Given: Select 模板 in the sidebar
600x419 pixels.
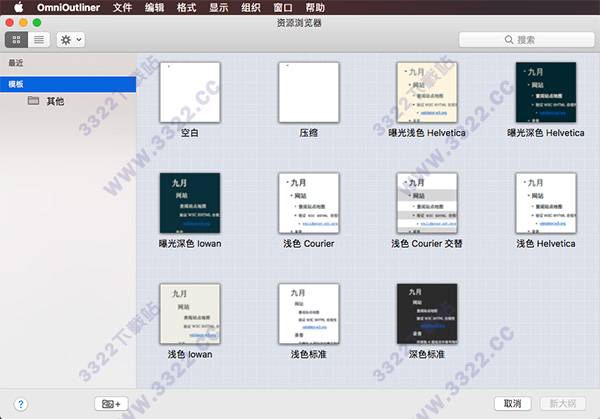Looking at the screenshot, I should [x=68, y=84].
